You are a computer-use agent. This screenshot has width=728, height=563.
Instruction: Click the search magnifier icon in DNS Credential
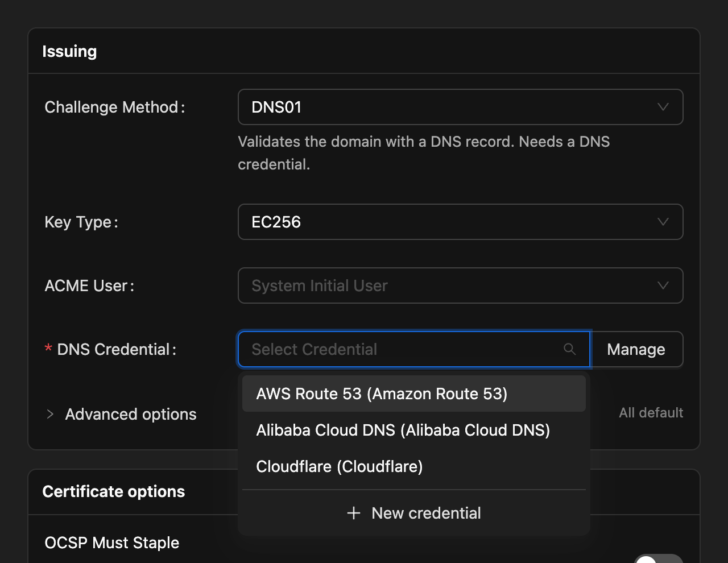click(569, 349)
